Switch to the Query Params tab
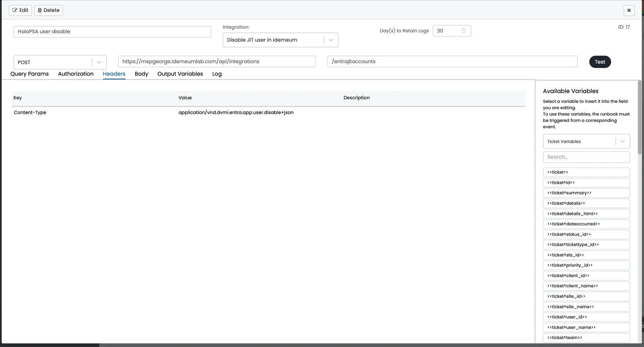 point(29,74)
